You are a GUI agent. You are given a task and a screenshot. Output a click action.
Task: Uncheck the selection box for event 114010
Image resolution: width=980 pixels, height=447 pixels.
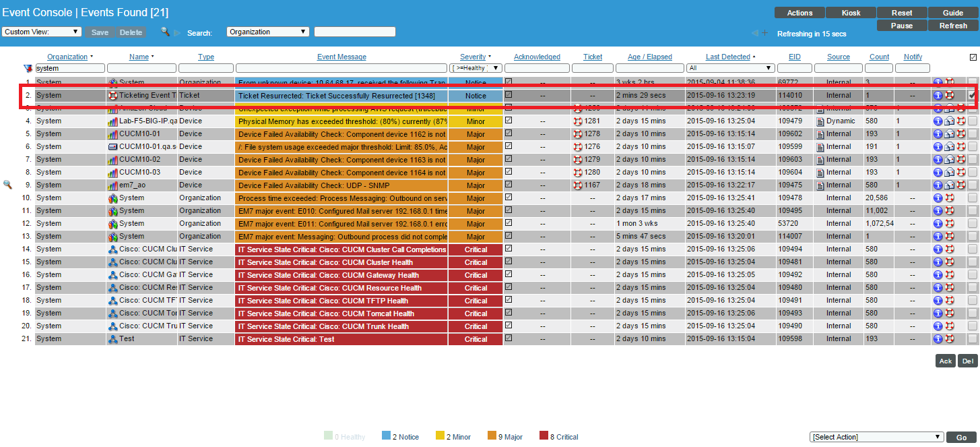[972, 96]
